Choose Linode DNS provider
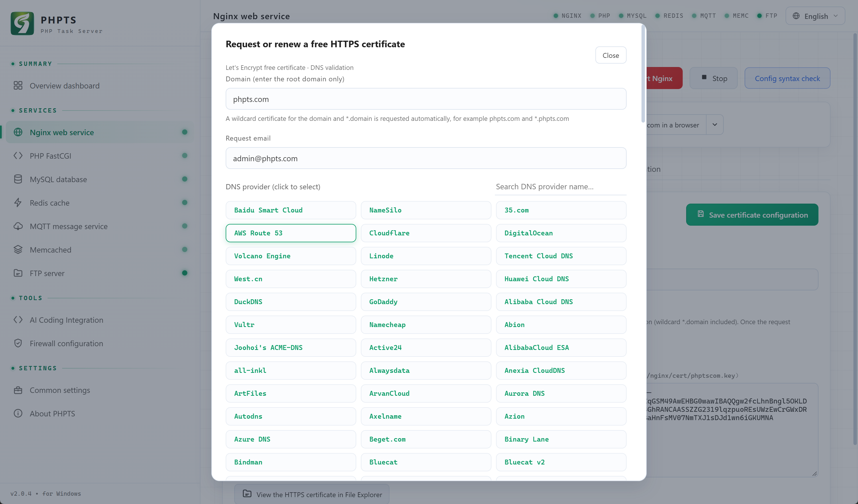This screenshot has width=858, height=504. point(426,256)
